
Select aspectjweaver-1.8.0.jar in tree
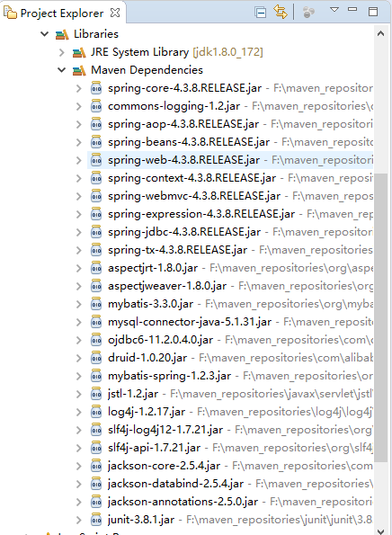(167, 286)
